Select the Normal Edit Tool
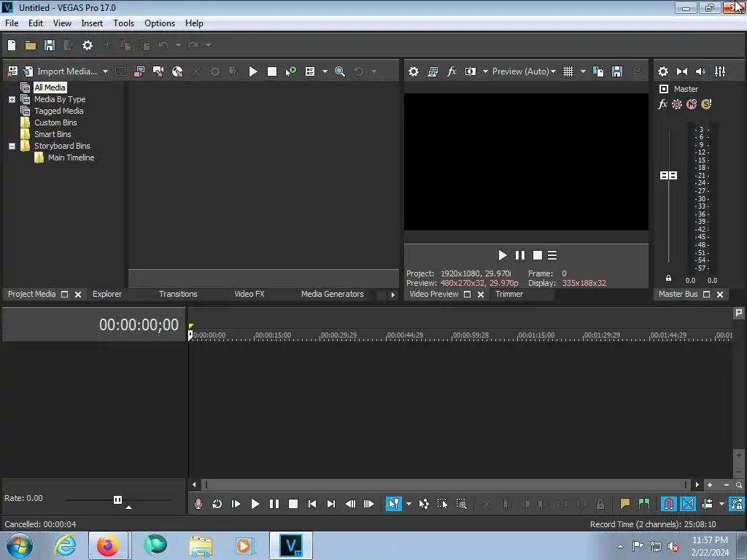This screenshot has height=560, width=747. 393,504
